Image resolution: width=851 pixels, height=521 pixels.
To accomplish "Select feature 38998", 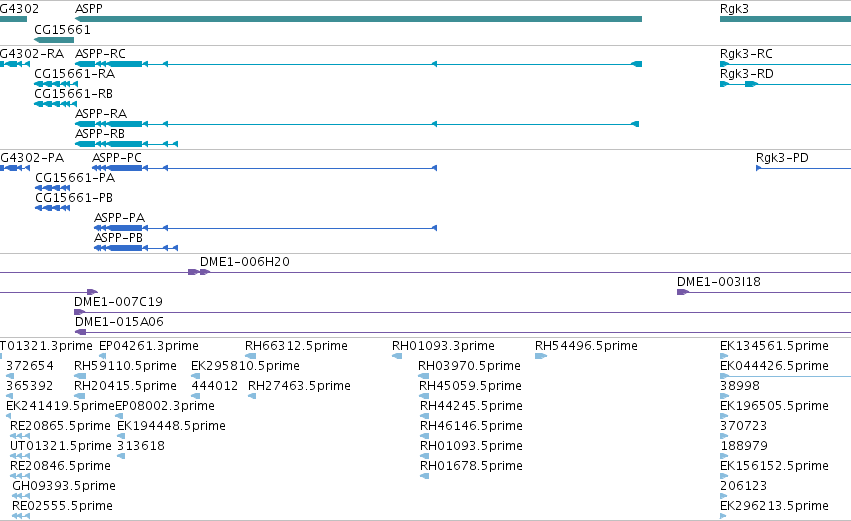I will (740, 386).
